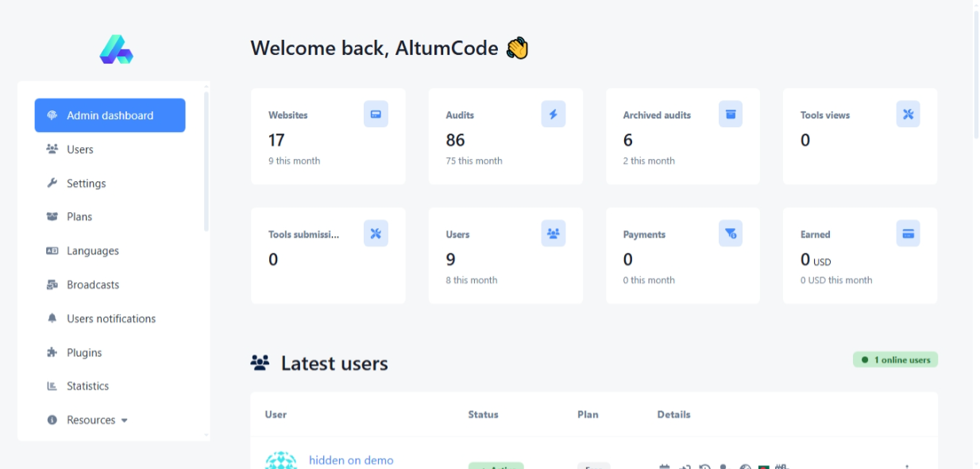
Task: Click the Audits lightning bolt icon
Action: (553, 114)
